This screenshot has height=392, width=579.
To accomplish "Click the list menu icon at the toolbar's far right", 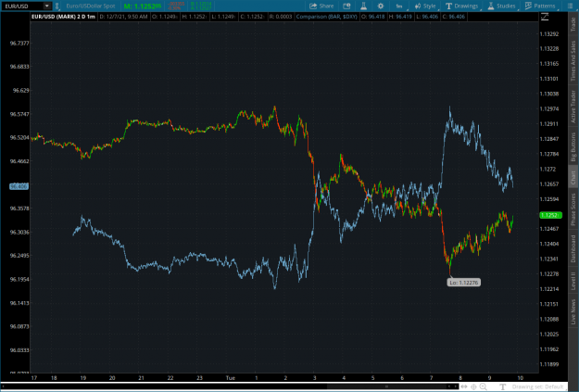I will click(571, 6).
